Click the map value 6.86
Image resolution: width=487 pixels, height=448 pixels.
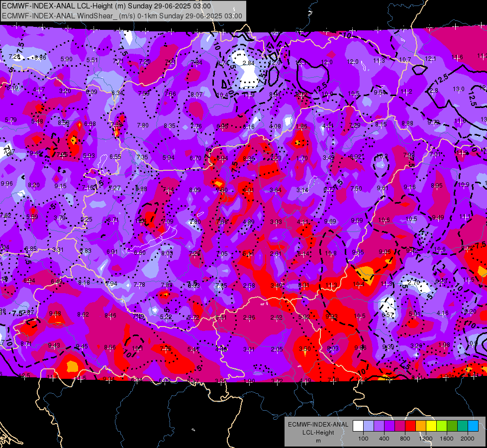[40, 58]
